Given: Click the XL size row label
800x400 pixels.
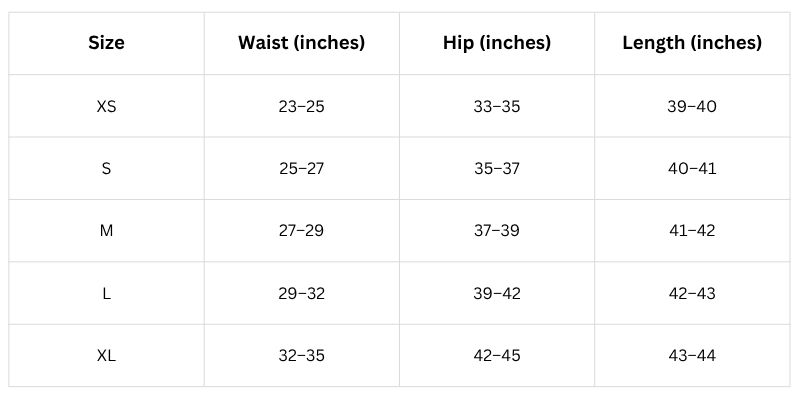Looking at the screenshot, I should pyautogui.click(x=106, y=356).
